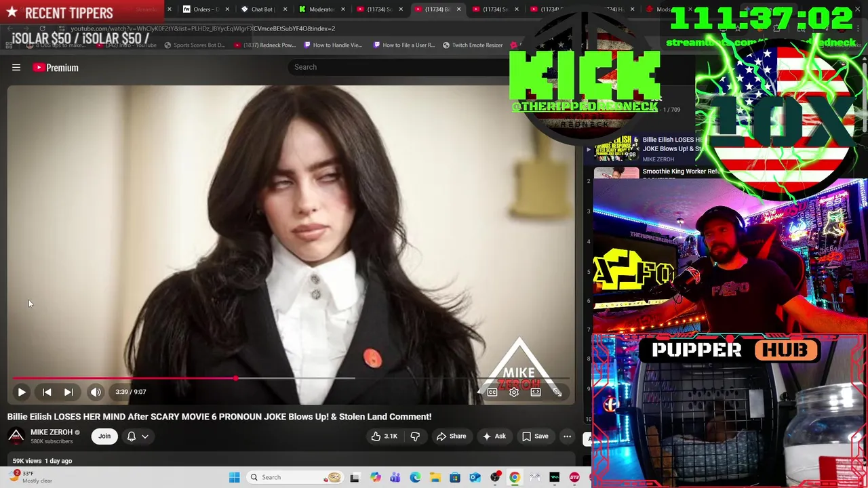This screenshot has width=868, height=488.
Task: Open Billie Eilish playlist thumbnail in sidebar
Action: click(x=616, y=148)
